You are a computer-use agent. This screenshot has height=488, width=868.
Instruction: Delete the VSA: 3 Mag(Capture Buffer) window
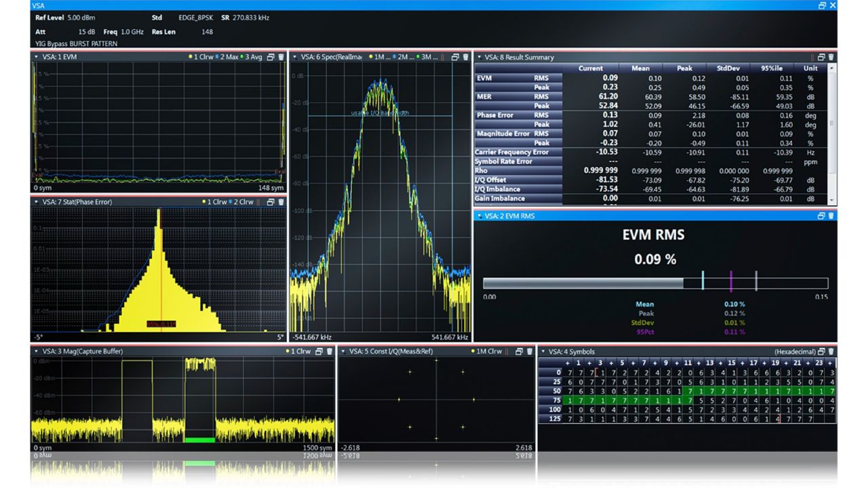tap(330, 351)
